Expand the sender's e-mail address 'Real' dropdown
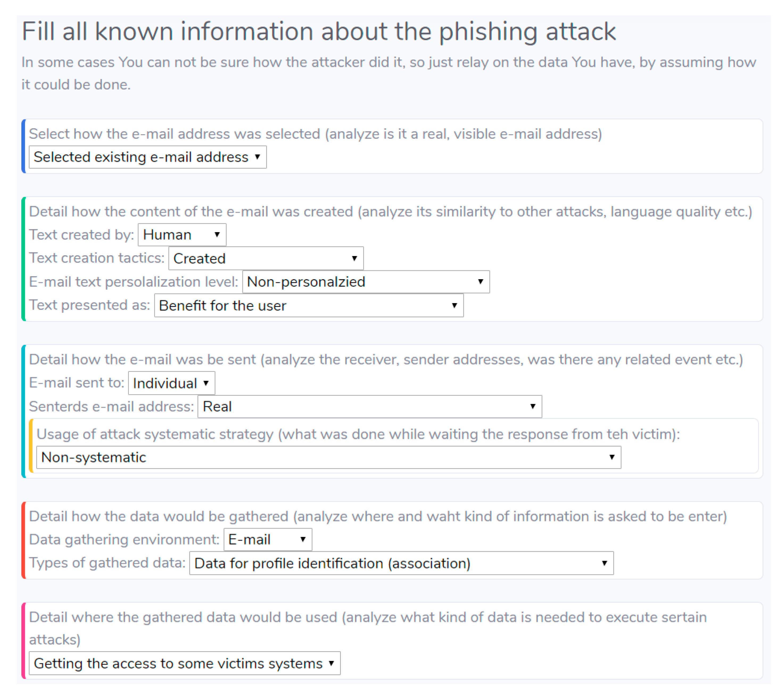784x697 pixels. click(369, 406)
